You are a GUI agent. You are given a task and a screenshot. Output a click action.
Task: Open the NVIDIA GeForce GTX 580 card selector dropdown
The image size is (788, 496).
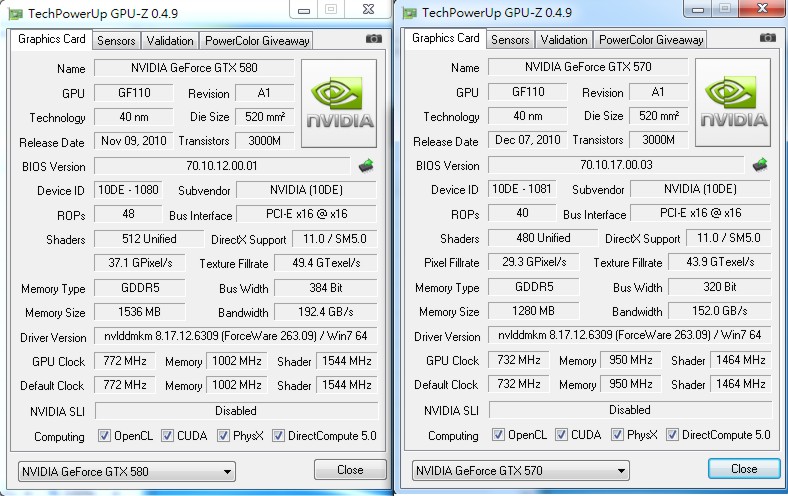tap(127, 471)
